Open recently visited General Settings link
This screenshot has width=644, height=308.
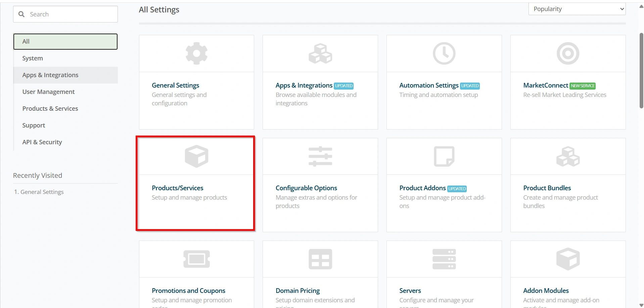[42, 192]
